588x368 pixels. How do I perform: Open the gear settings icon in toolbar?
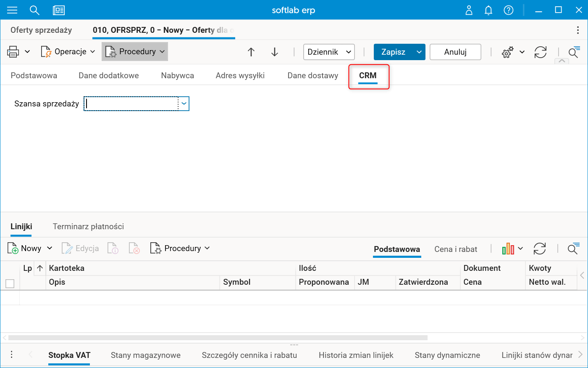point(508,52)
